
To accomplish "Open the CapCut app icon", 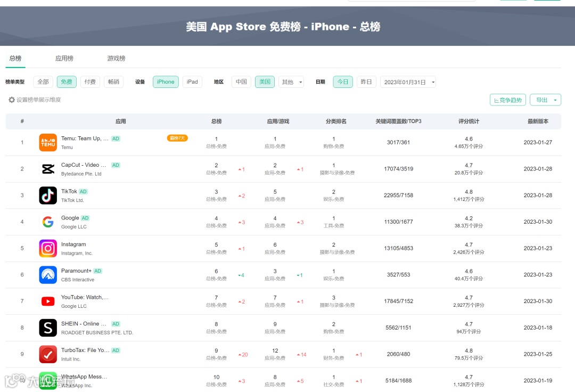I will point(48,169).
